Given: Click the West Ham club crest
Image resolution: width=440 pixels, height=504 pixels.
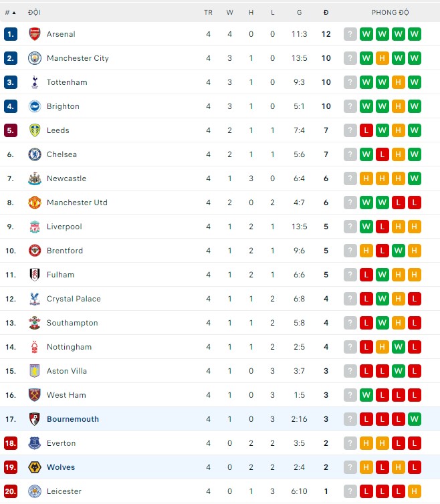Looking at the screenshot, I should coord(35,395).
